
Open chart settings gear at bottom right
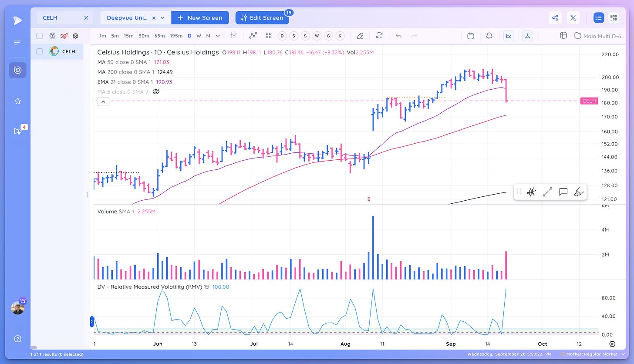tap(612, 344)
